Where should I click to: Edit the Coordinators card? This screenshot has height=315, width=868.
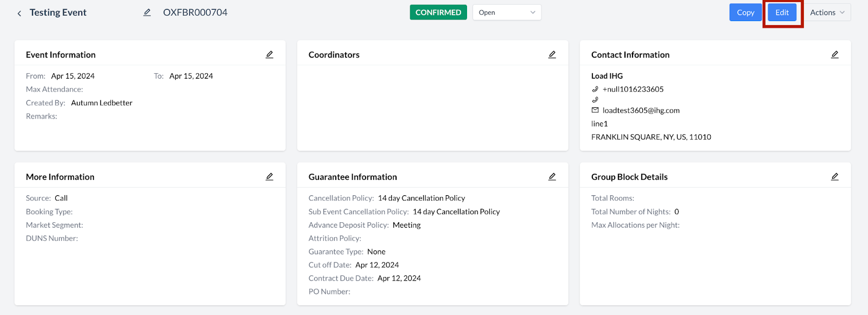[x=552, y=55]
